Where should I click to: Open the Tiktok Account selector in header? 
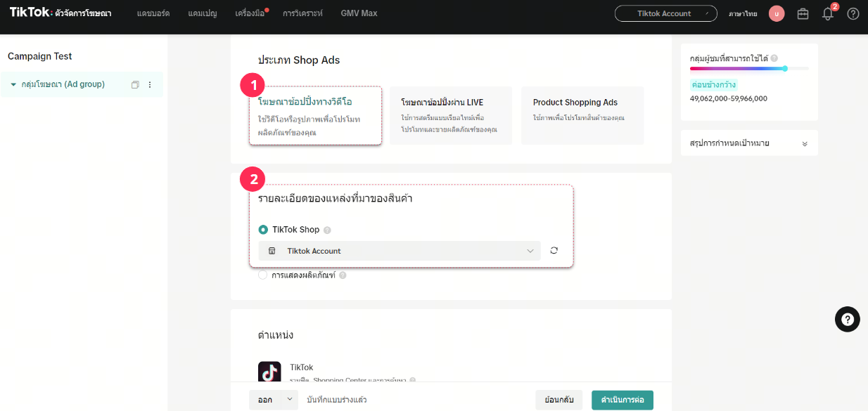[x=665, y=13]
